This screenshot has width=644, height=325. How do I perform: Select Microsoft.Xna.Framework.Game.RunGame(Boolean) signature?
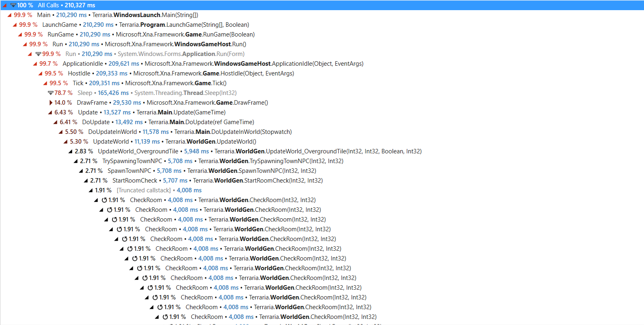tap(186, 34)
